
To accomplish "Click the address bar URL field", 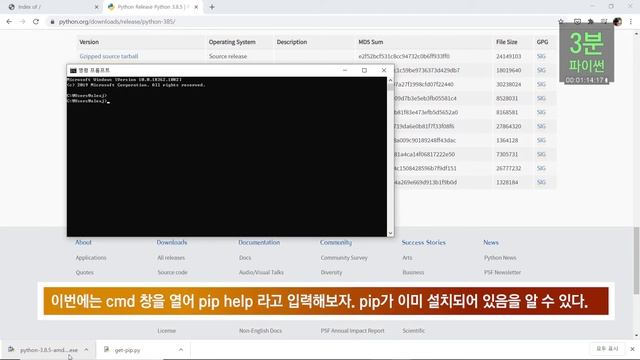I will tap(302, 22).
